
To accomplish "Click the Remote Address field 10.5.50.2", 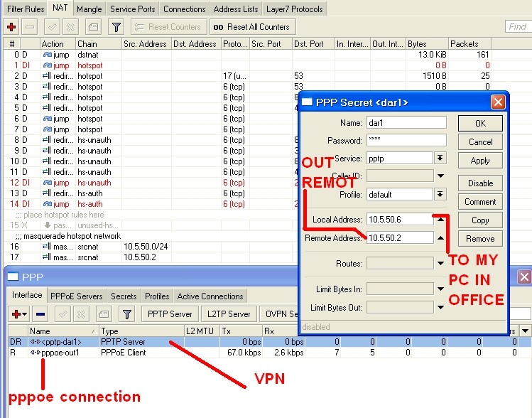I will pos(400,237).
